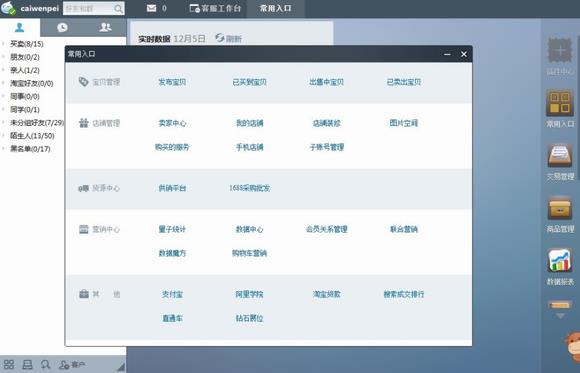Click the 货源中心 category icon

[x=84, y=188]
